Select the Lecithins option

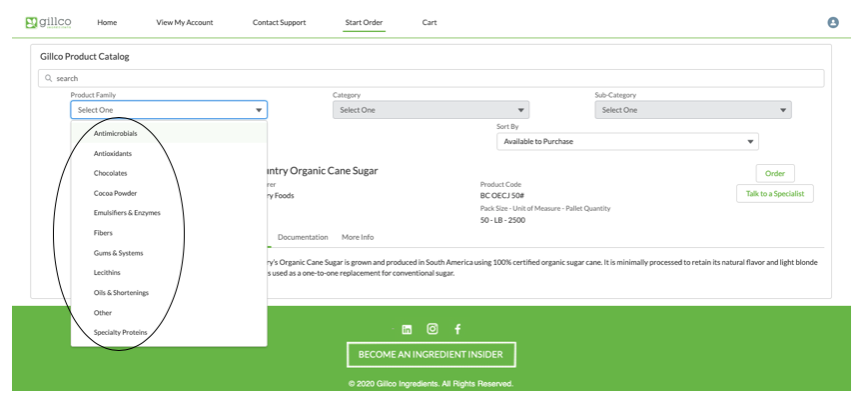tap(169, 273)
